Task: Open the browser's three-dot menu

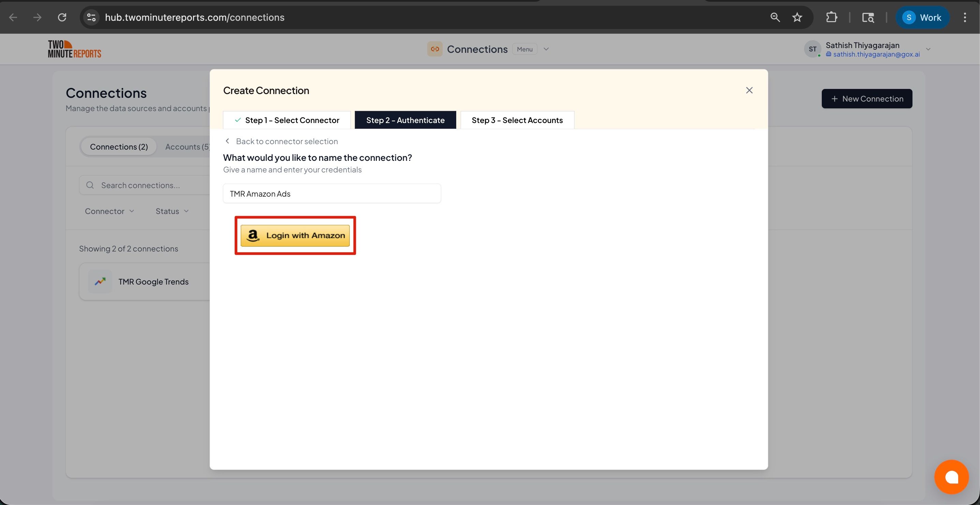Action: click(966, 17)
